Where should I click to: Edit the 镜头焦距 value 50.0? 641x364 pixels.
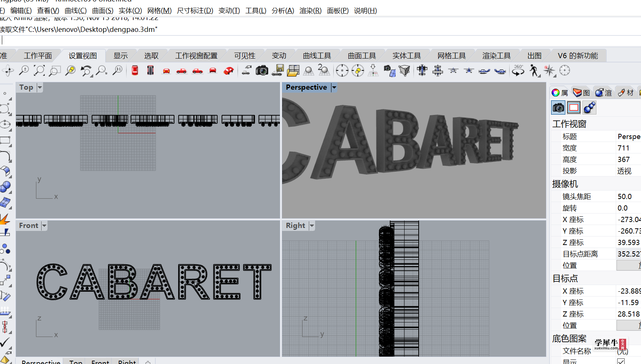[x=628, y=196]
